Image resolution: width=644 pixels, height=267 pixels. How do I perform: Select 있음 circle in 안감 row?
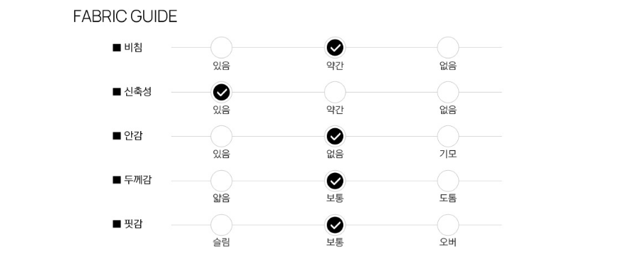tap(222, 137)
